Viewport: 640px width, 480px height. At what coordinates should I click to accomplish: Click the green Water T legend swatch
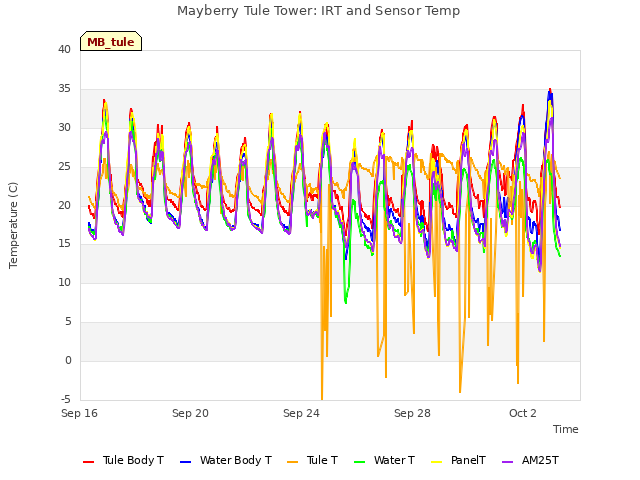click(359, 462)
